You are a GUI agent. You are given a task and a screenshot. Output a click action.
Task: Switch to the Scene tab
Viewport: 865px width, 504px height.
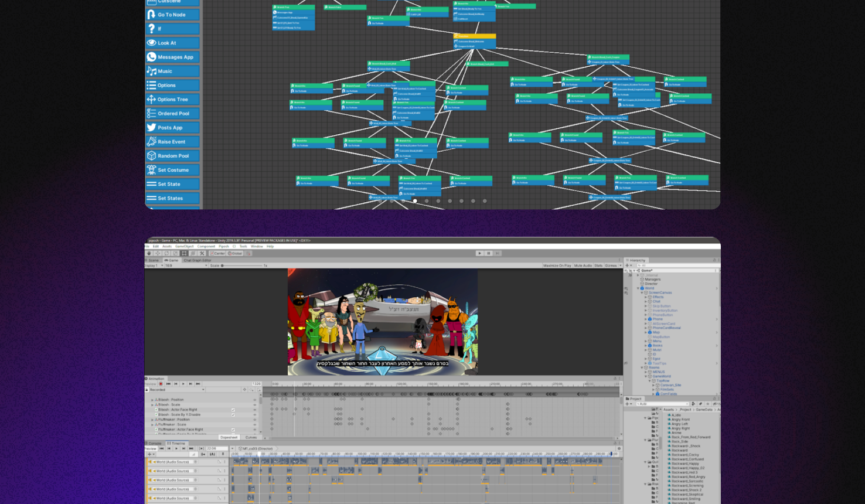tap(154, 260)
